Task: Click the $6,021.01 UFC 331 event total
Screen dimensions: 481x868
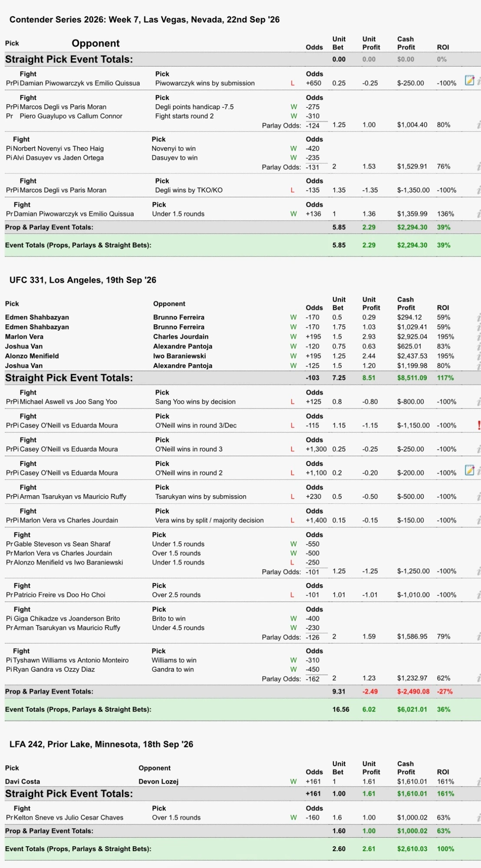Action: [x=412, y=710]
